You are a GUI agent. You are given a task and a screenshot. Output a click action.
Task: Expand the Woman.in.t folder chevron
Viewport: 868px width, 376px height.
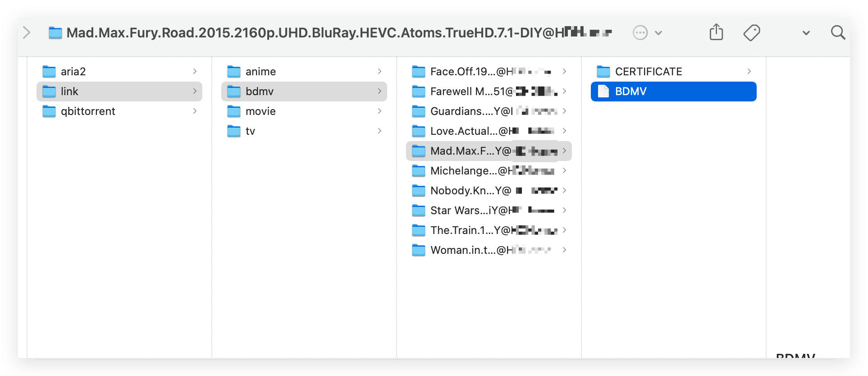click(564, 250)
